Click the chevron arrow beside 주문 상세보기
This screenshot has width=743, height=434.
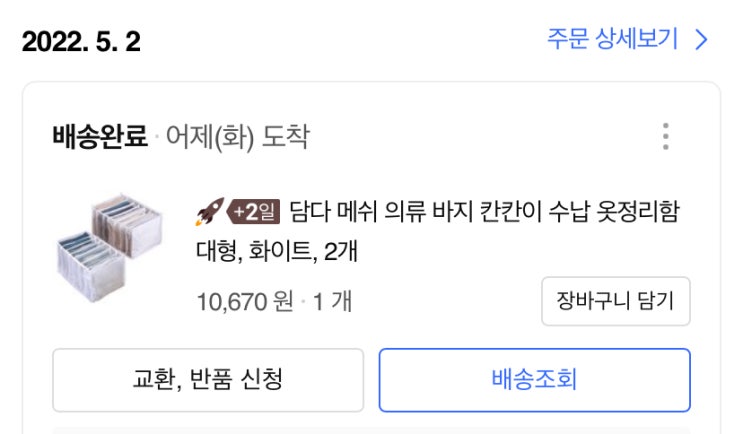[x=701, y=40]
